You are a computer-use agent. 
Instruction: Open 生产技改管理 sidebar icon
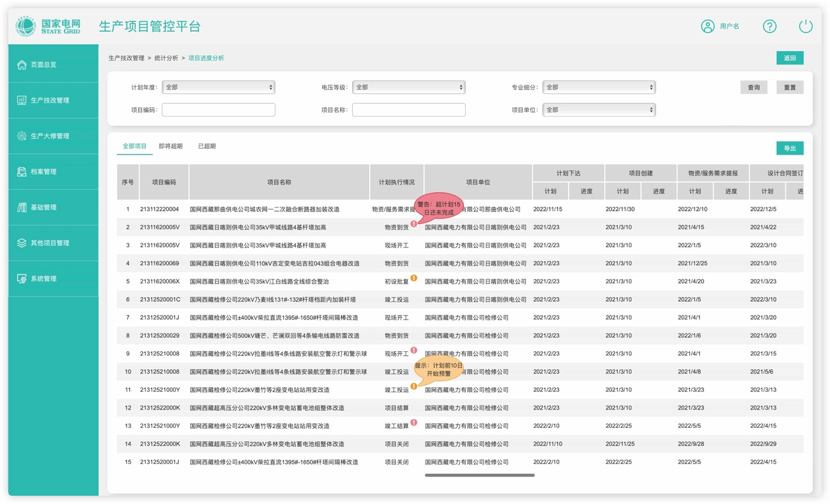coord(22,100)
